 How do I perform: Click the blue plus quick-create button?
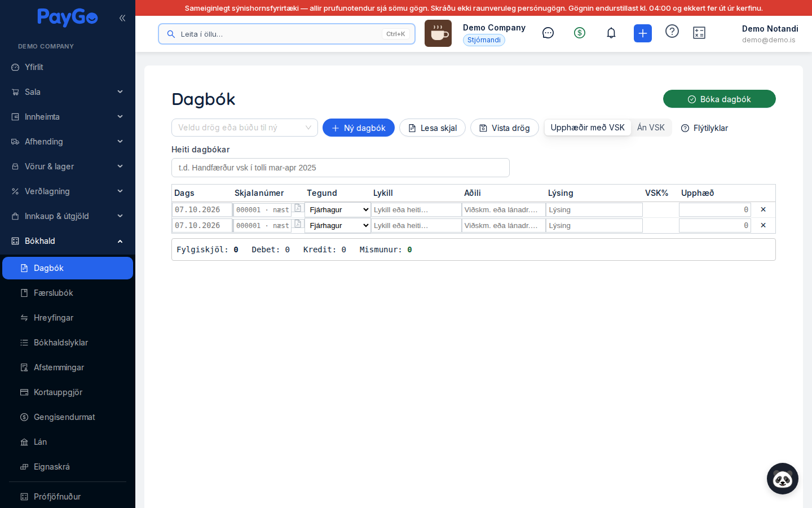643,33
